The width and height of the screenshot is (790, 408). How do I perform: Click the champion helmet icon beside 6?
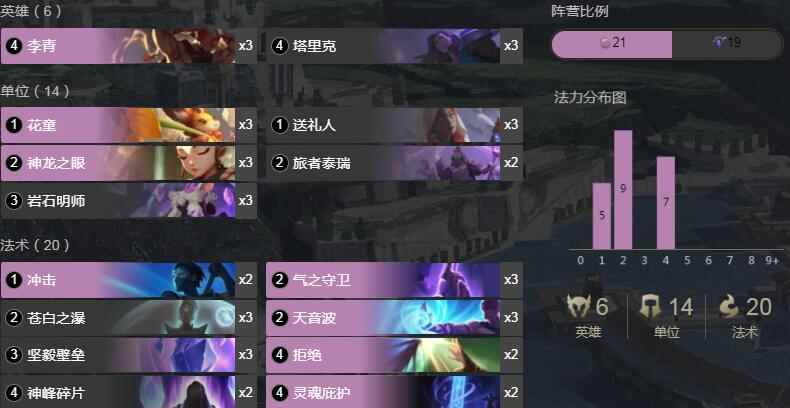(579, 307)
